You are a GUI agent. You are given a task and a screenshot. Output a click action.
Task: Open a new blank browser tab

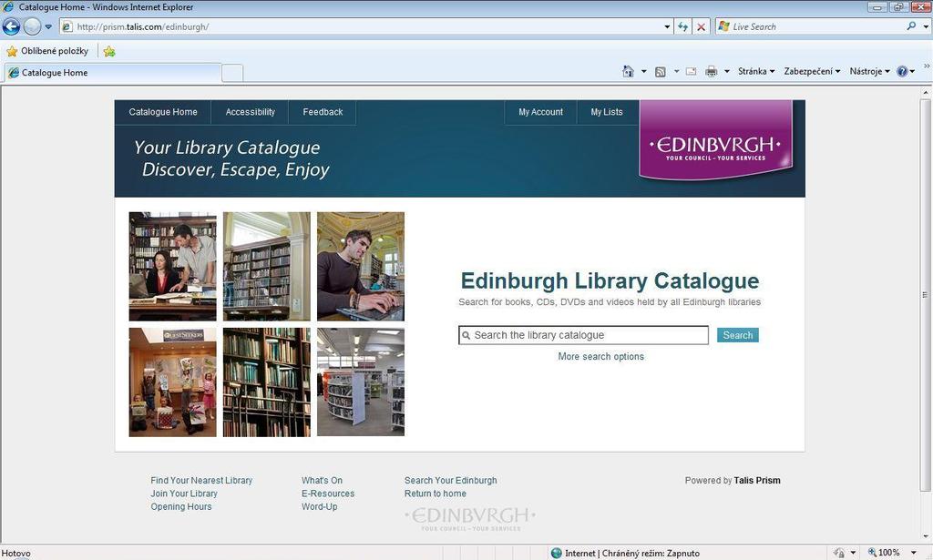232,73
